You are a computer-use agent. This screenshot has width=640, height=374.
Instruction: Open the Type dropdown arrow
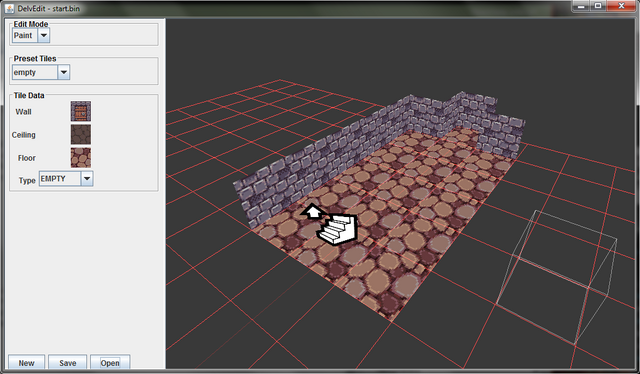(87, 178)
